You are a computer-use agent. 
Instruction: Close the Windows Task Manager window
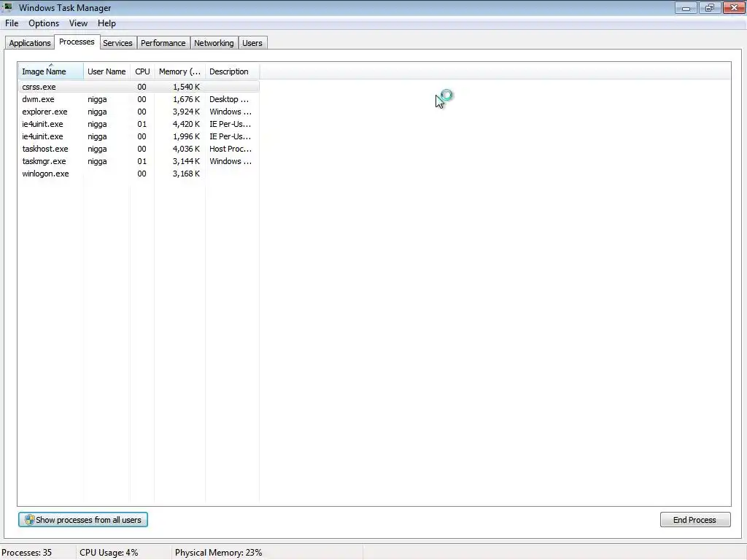(734, 7)
